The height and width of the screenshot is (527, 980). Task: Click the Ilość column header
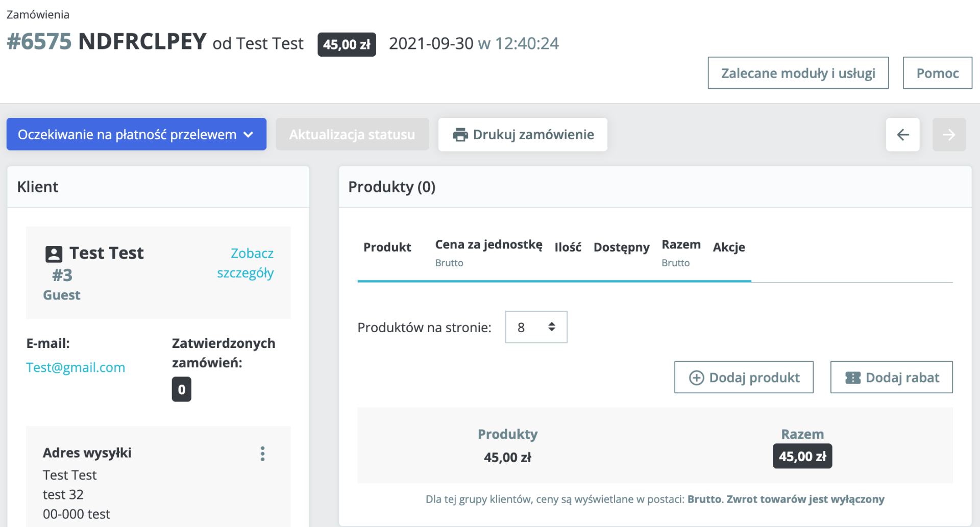click(568, 247)
